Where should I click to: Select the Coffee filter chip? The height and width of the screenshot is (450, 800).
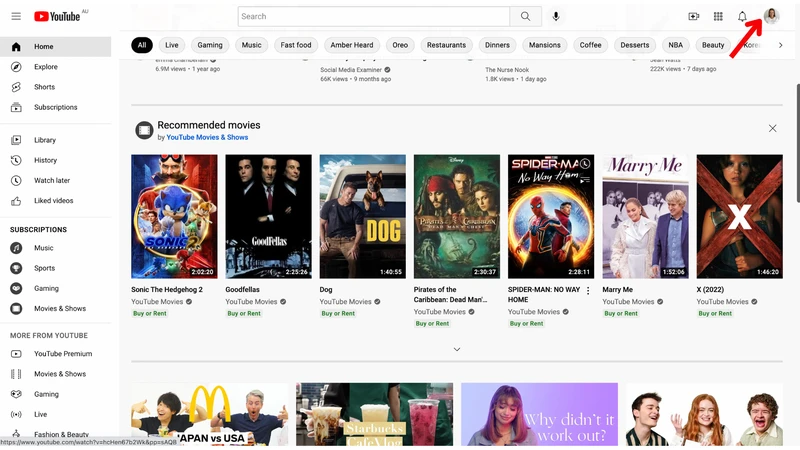pos(590,45)
